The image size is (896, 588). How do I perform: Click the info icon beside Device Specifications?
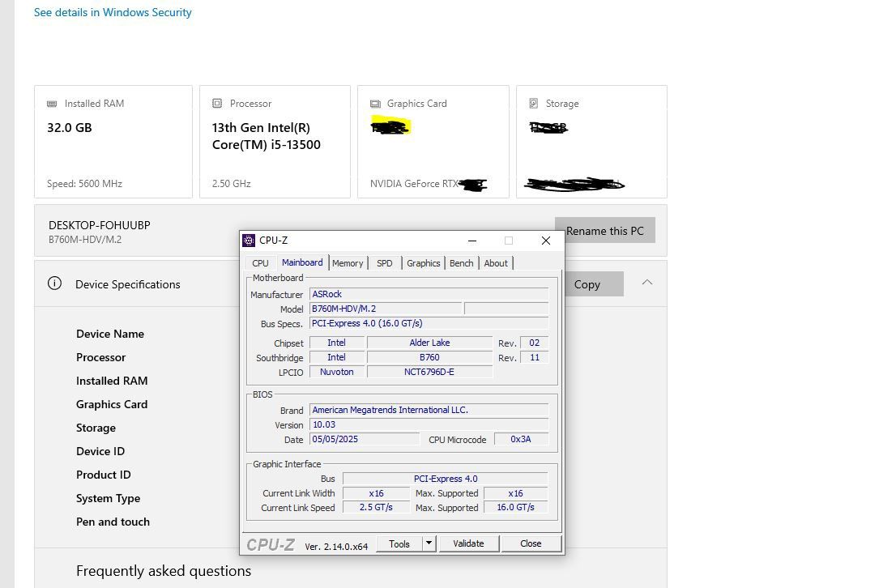[x=55, y=283]
